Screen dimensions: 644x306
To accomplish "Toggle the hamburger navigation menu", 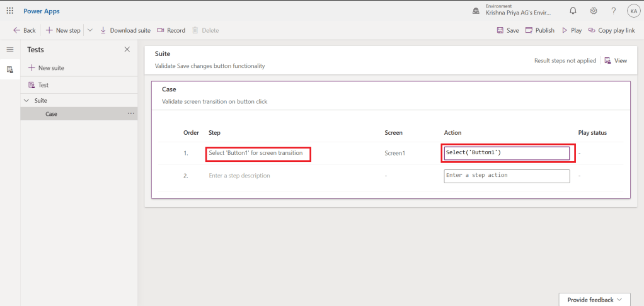I will 9,49.
